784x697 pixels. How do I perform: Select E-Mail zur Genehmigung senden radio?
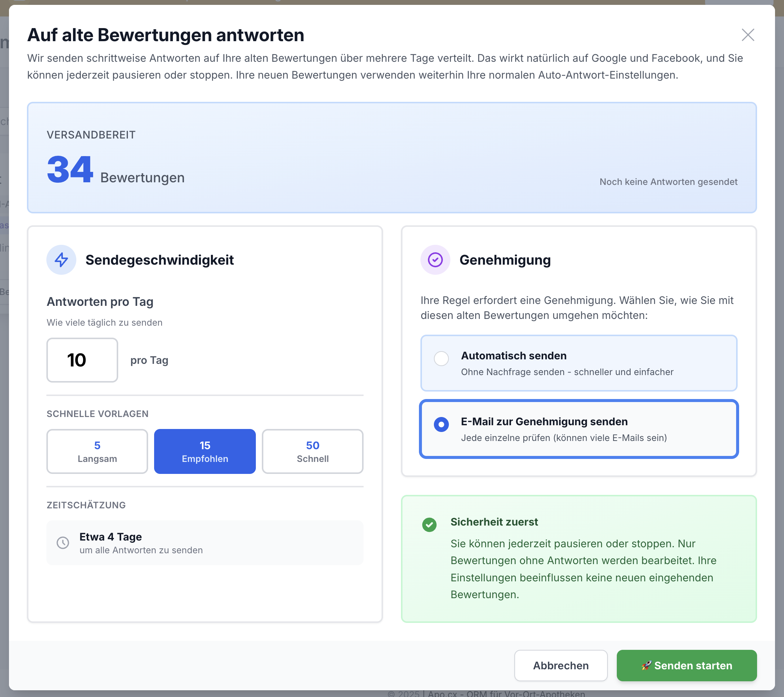pos(441,424)
